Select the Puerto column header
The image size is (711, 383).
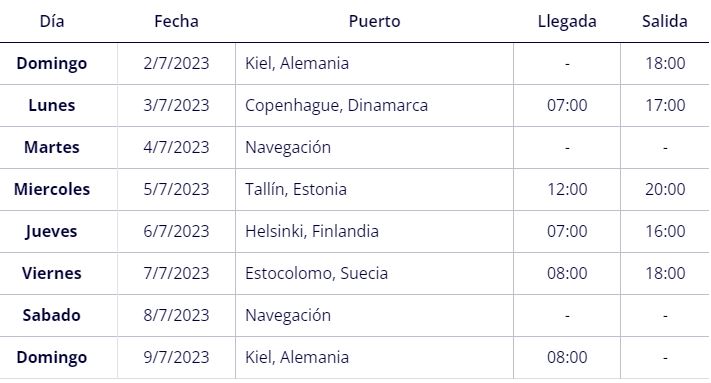[x=375, y=21]
